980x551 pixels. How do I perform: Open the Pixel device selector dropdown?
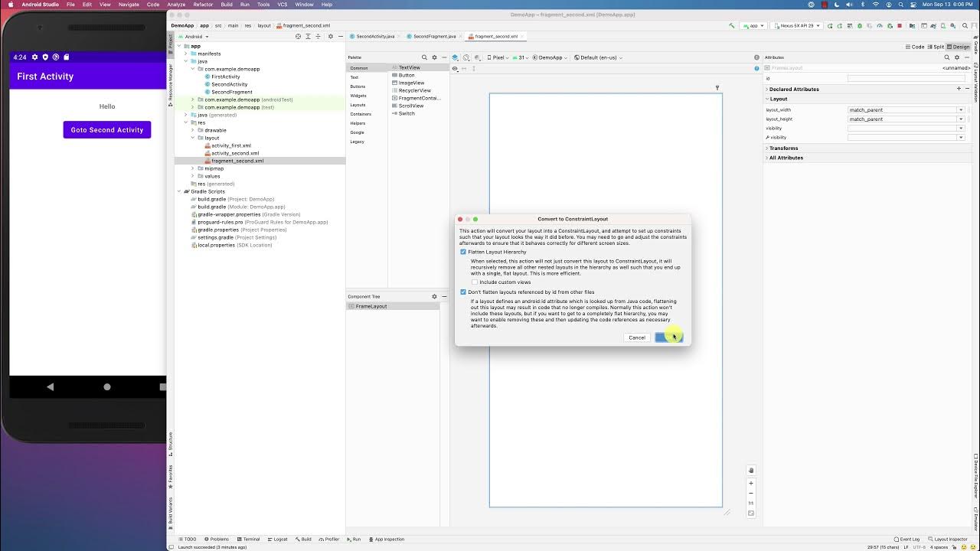[498, 57]
